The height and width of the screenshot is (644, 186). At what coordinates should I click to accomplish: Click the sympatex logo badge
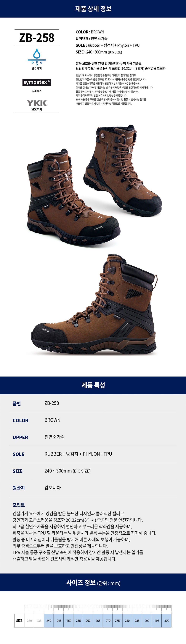(37, 83)
